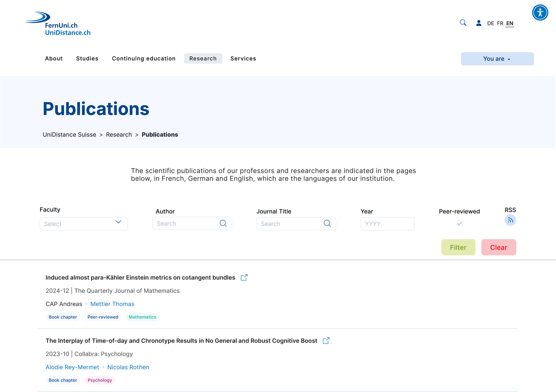Click the user account icon
The image size is (556, 392).
coord(478,23)
